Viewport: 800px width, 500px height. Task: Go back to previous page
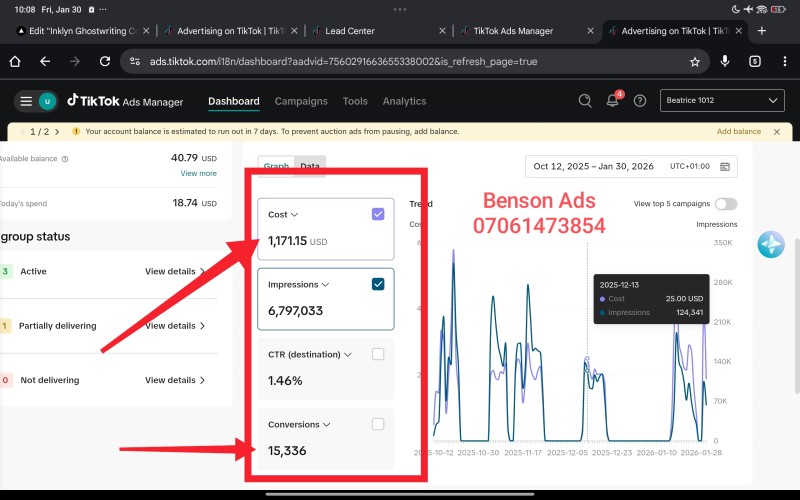(45, 62)
